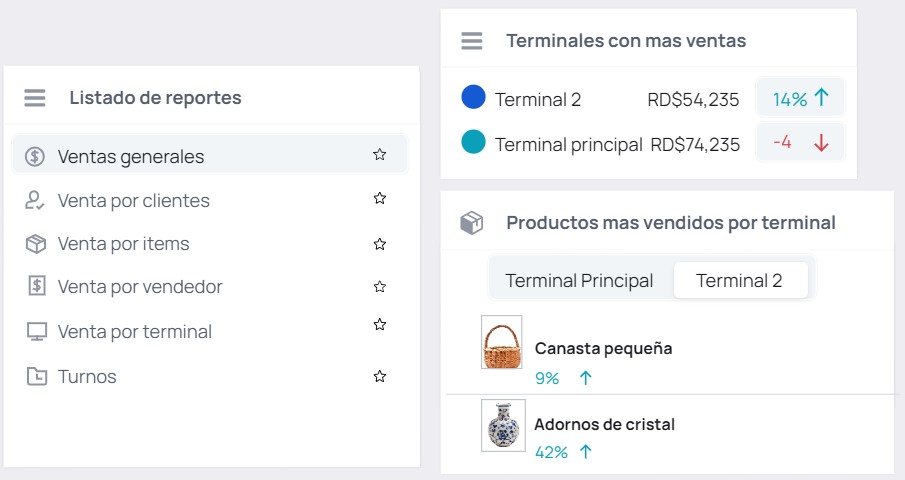Switch to the Terminal Principal tab
The height and width of the screenshot is (480, 905).
tap(579, 280)
